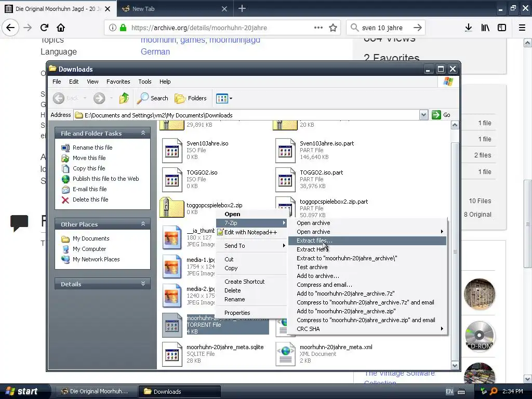The width and height of the screenshot is (532, 399).
Task: Click Compress and email... entry
Action: click(367, 285)
